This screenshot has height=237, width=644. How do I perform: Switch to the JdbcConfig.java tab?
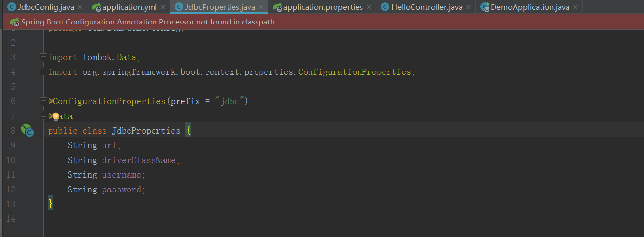click(x=45, y=7)
